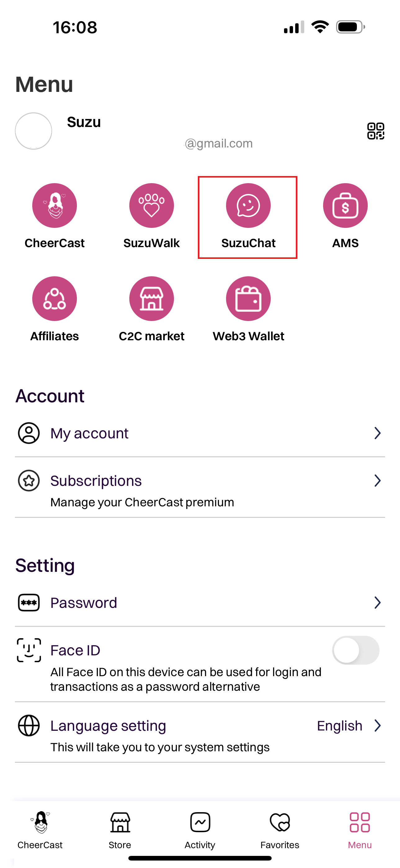Open C2C market storefront icon
The image size is (400, 868).
[152, 299]
